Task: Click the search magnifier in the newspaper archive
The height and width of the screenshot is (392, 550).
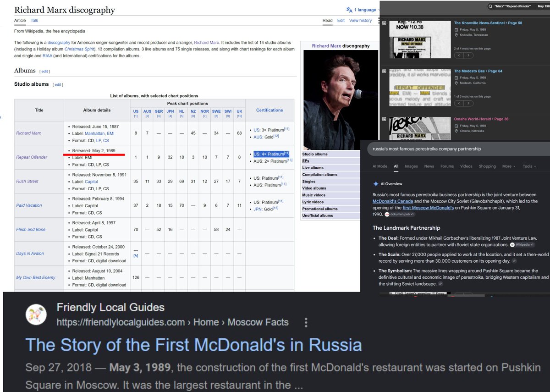Action: click(x=490, y=6)
